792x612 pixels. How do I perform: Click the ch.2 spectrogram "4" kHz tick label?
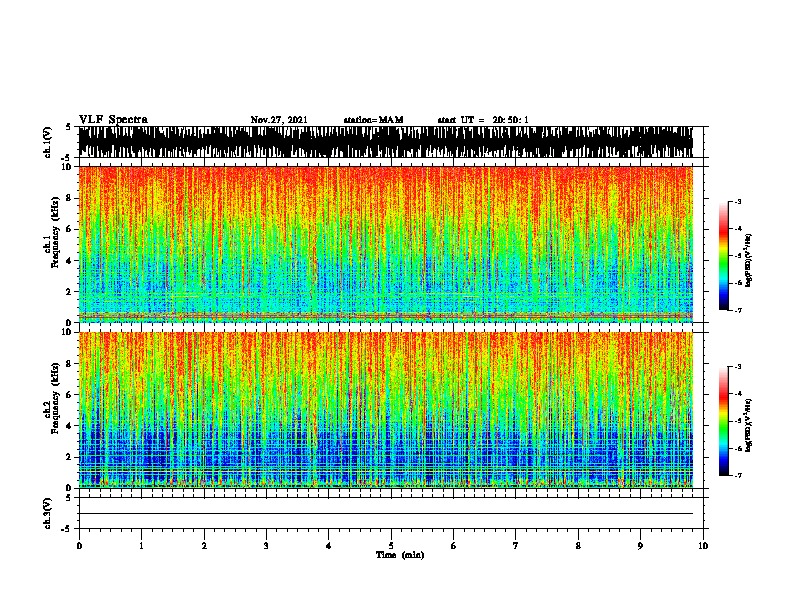[x=69, y=426]
